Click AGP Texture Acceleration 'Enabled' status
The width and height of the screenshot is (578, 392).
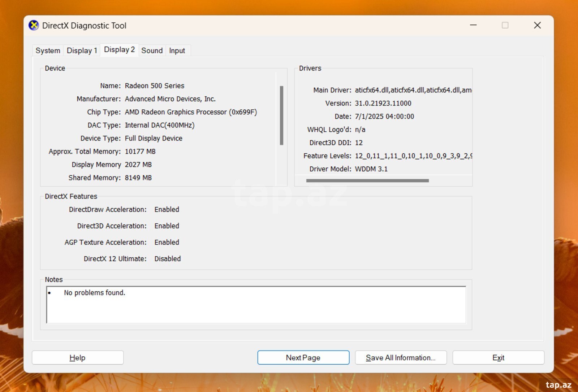[167, 243]
